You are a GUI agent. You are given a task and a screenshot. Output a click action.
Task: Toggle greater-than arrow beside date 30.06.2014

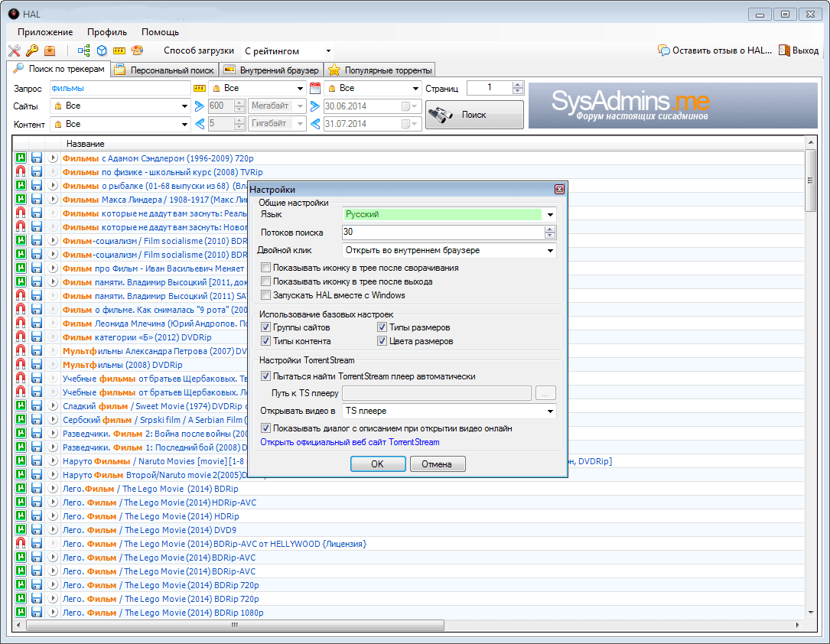(315, 106)
